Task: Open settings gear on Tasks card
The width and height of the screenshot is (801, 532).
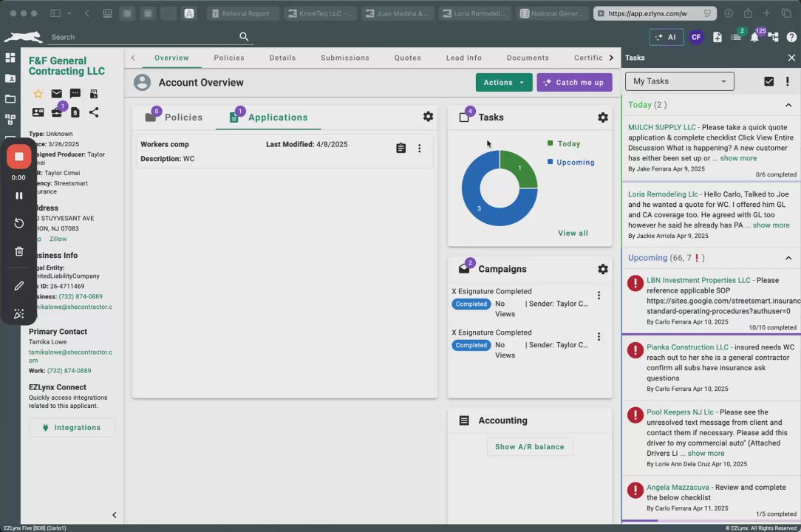Action: tap(603, 117)
